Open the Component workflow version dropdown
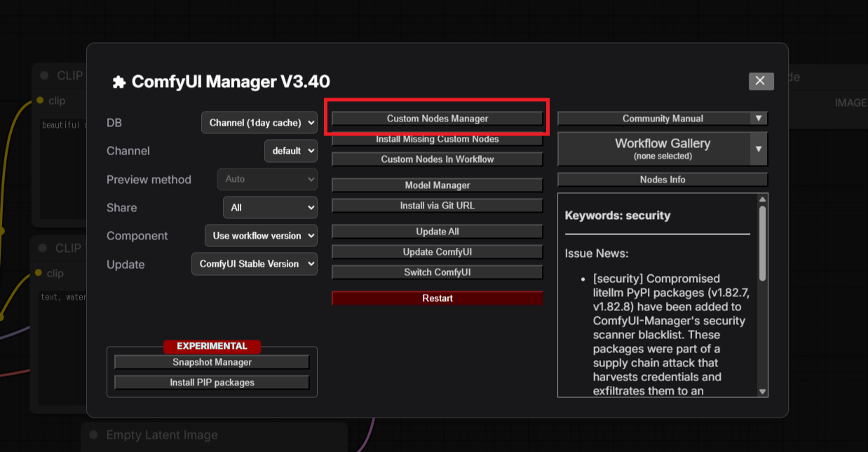The image size is (868, 452). (x=261, y=236)
